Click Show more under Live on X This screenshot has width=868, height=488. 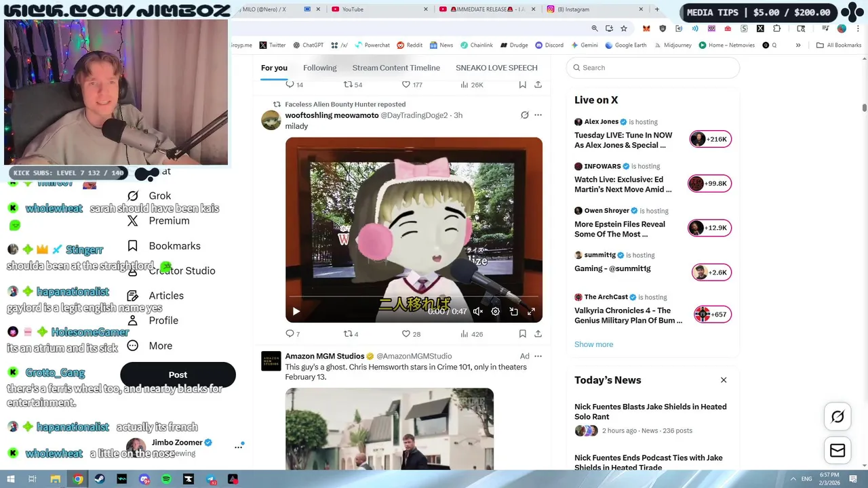[593, 344]
